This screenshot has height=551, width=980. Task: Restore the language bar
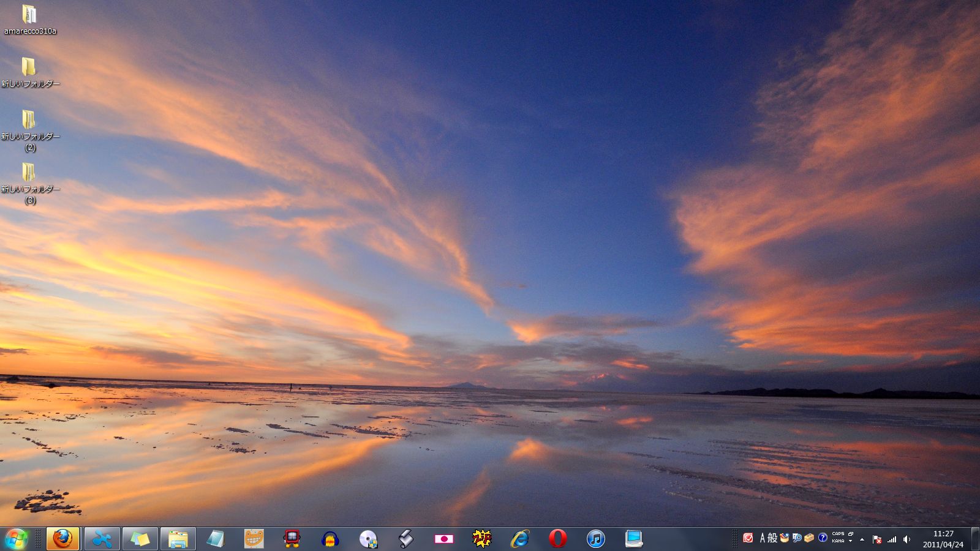click(x=851, y=534)
